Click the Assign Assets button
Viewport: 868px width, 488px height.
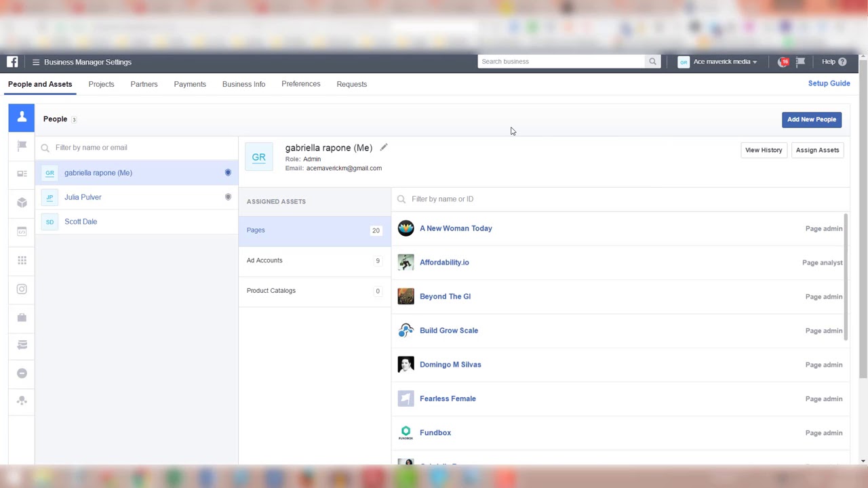click(817, 150)
